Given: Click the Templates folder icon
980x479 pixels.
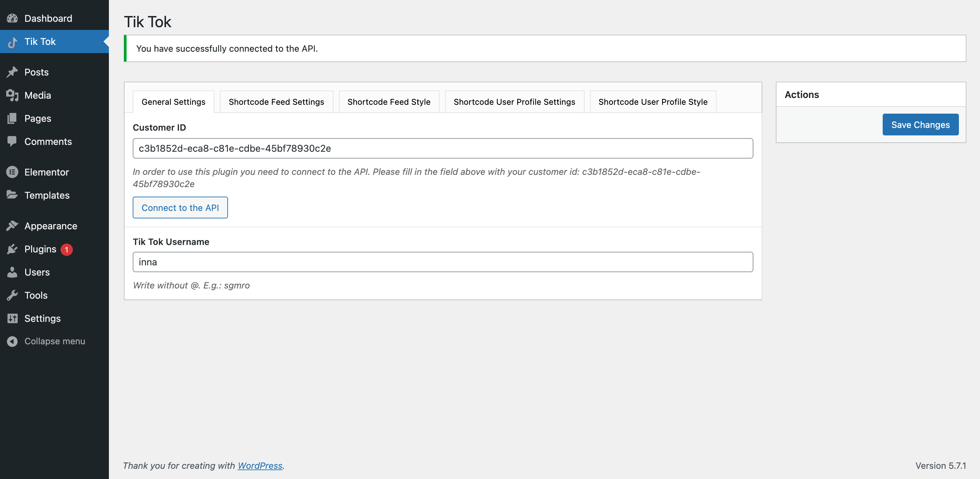Looking at the screenshot, I should 12,195.
